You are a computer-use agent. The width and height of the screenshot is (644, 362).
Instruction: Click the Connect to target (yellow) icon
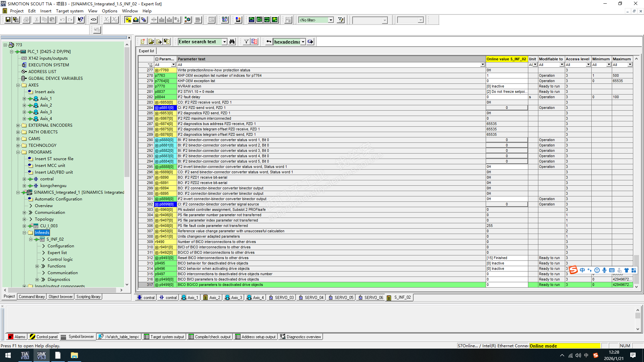tap(128, 20)
